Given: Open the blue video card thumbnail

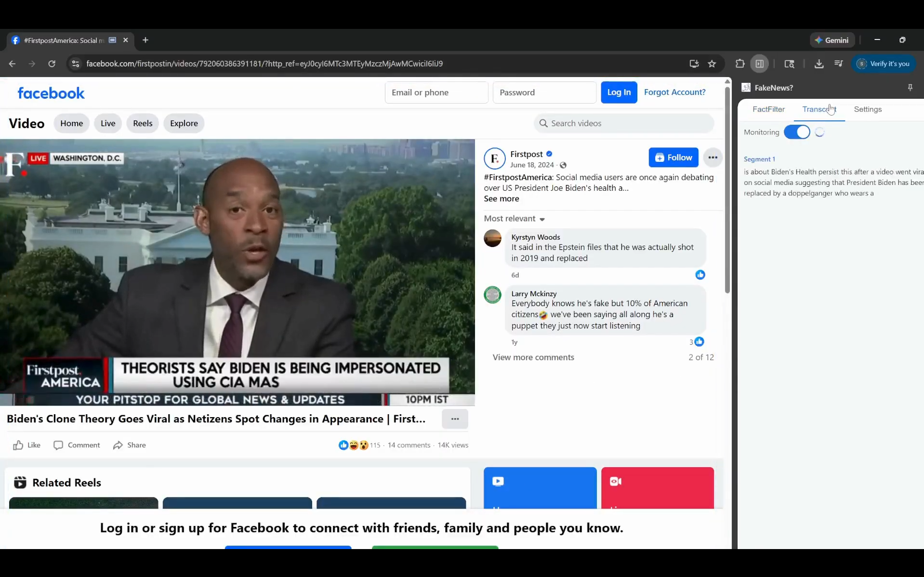Looking at the screenshot, I should [x=540, y=487].
